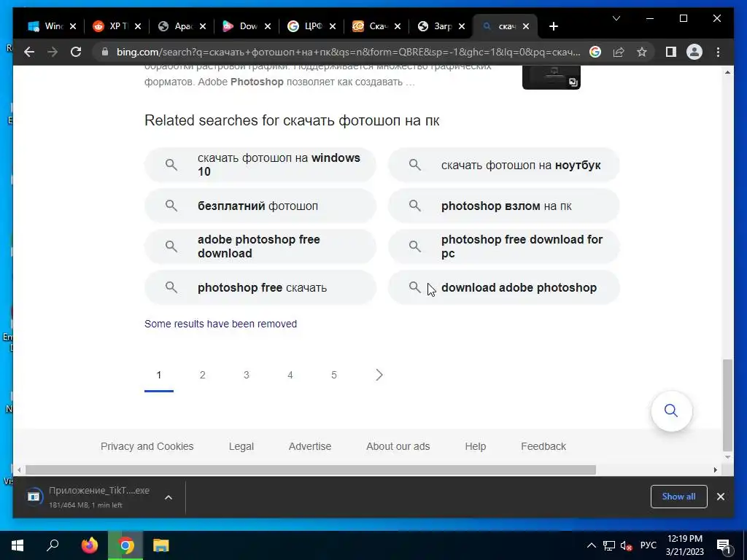747x560 pixels.
Task: Open the Feedback footer link
Action: [x=543, y=446]
